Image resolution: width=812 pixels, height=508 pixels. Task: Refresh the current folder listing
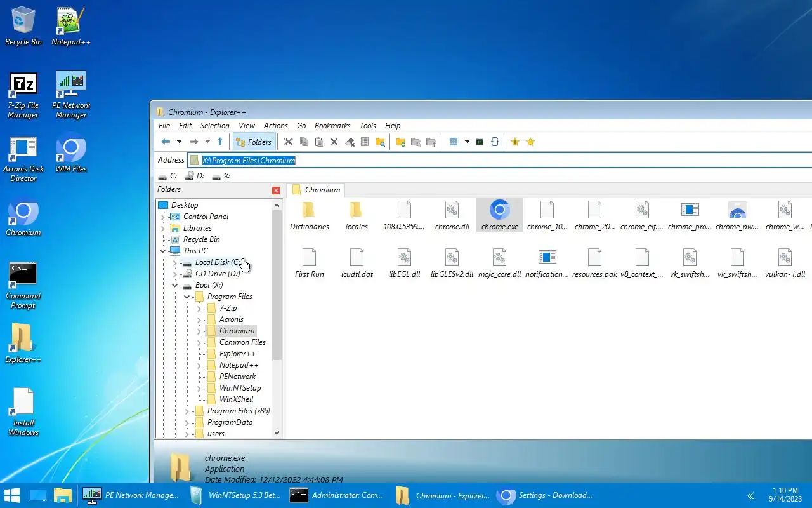point(495,142)
